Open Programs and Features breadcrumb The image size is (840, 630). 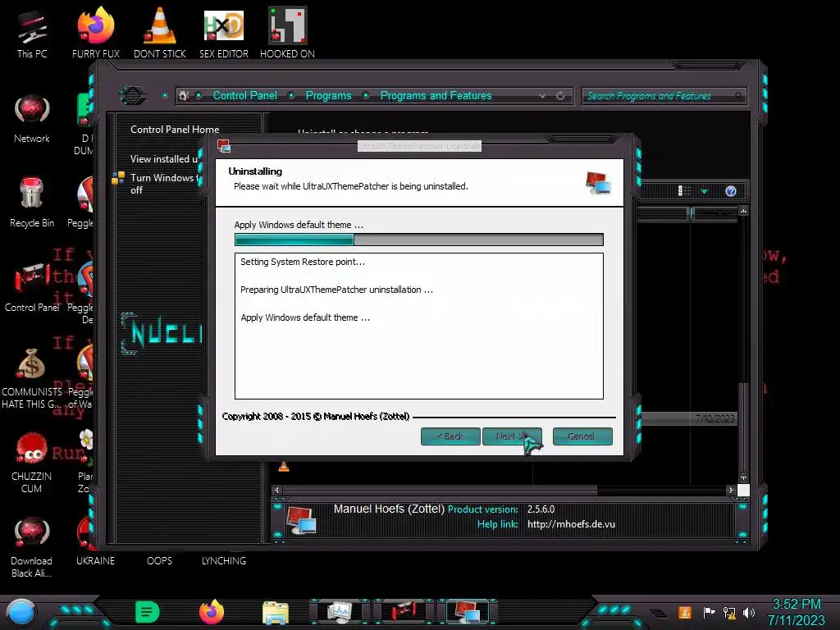436,95
